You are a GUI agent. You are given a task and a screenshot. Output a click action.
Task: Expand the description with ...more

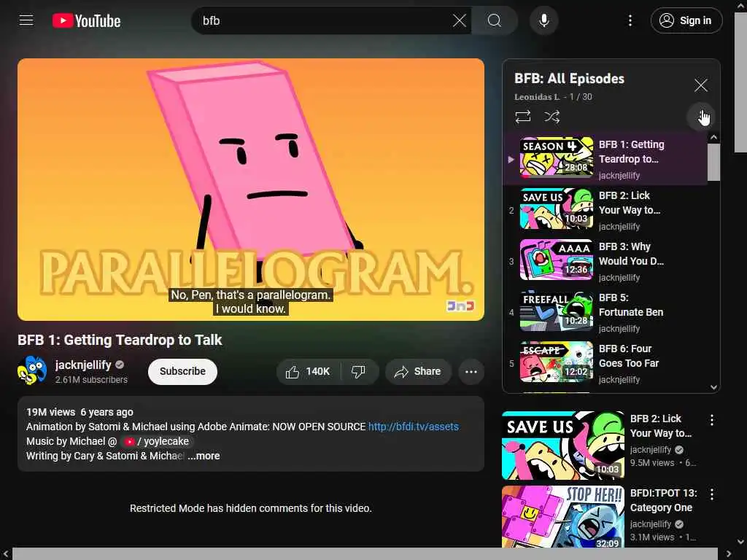click(204, 456)
